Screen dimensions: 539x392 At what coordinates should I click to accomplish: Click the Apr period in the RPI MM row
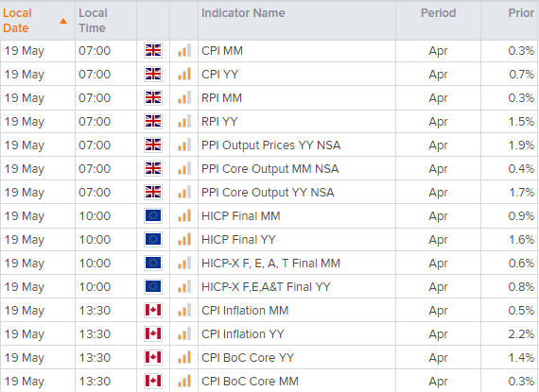pos(438,98)
